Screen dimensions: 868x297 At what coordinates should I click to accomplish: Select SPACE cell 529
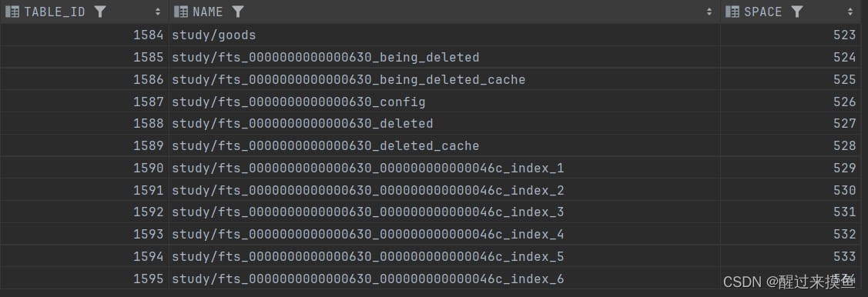point(790,169)
